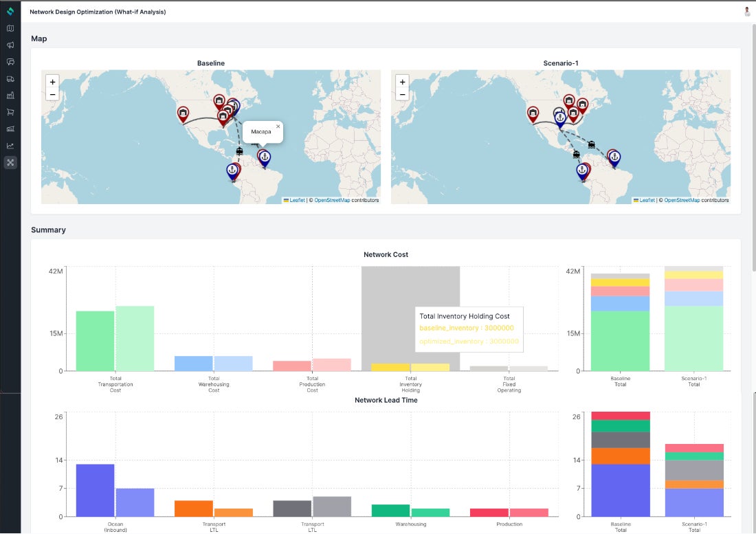Select the delivery truck sidebar icon
The image size is (756, 534).
tap(10, 79)
